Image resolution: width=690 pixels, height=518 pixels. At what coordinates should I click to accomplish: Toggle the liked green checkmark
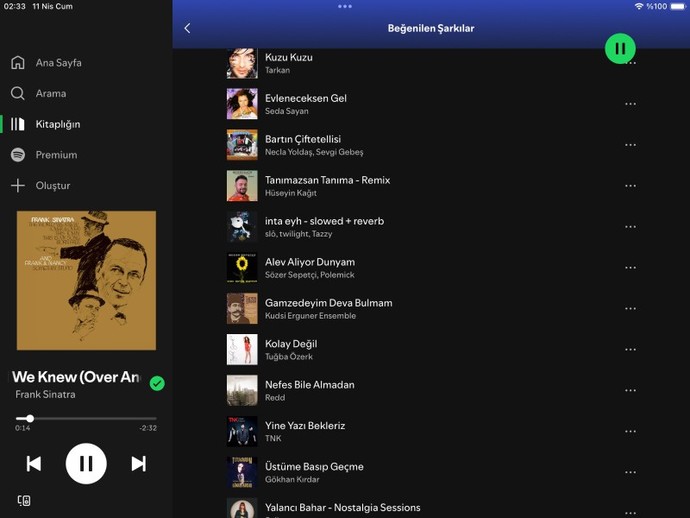click(x=157, y=383)
